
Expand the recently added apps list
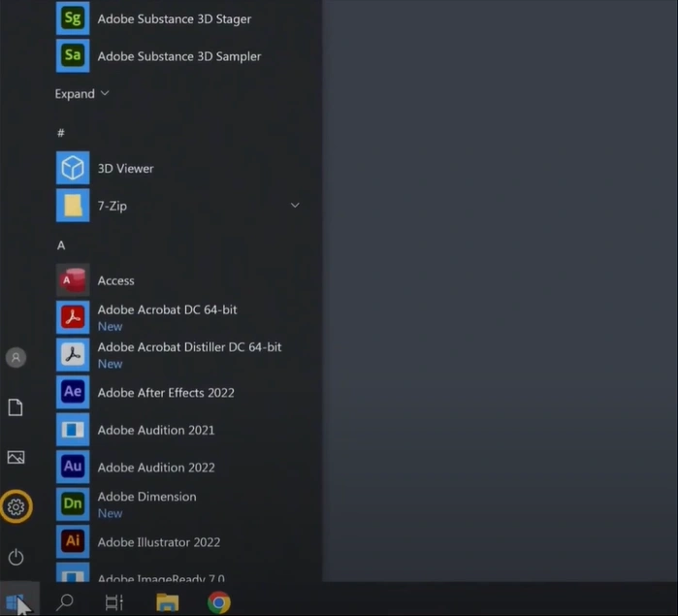click(81, 93)
